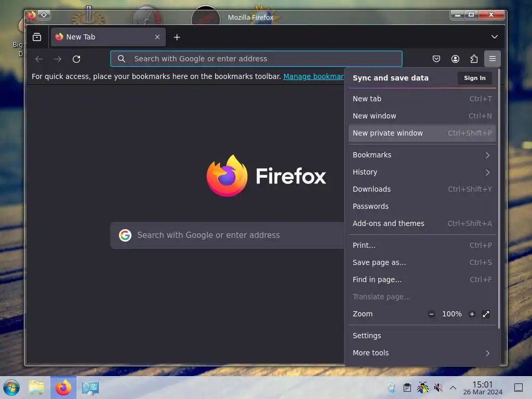
Task: Click the magnifier icon in address bar
Action: (122, 59)
